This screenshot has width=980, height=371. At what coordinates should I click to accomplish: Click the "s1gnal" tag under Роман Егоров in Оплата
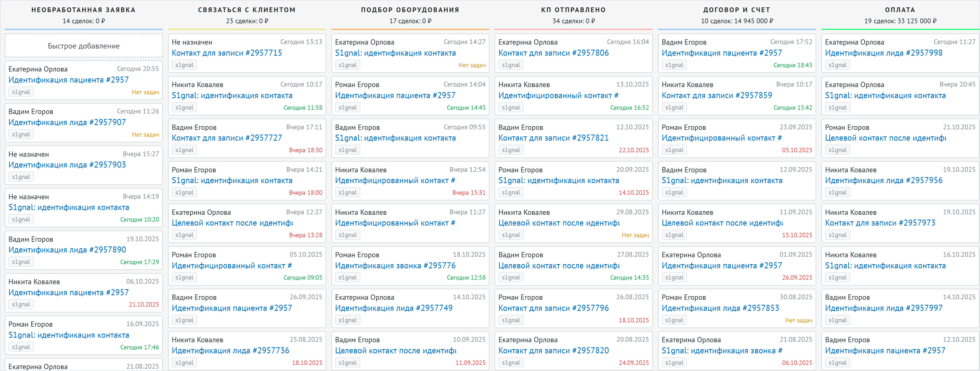coord(838,150)
